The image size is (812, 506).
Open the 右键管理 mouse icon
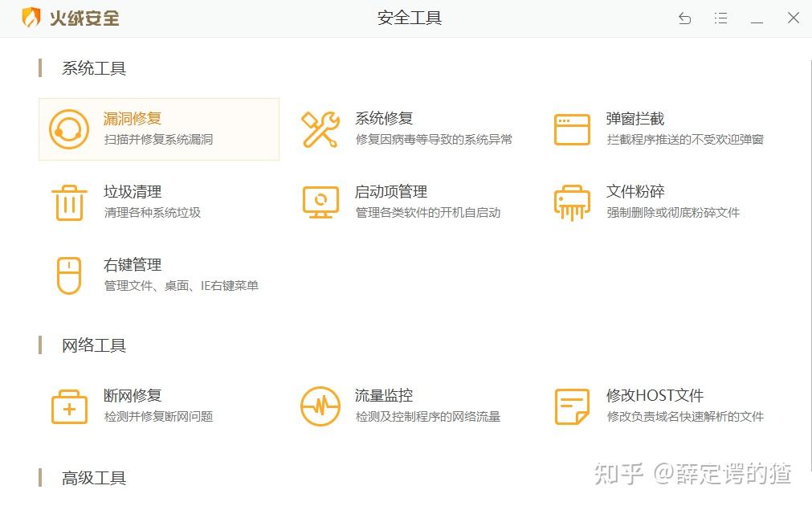pyautogui.click(x=69, y=275)
